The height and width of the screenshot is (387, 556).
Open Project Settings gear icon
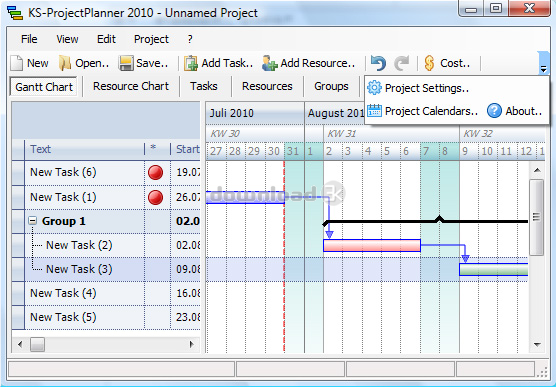tap(374, 88)
